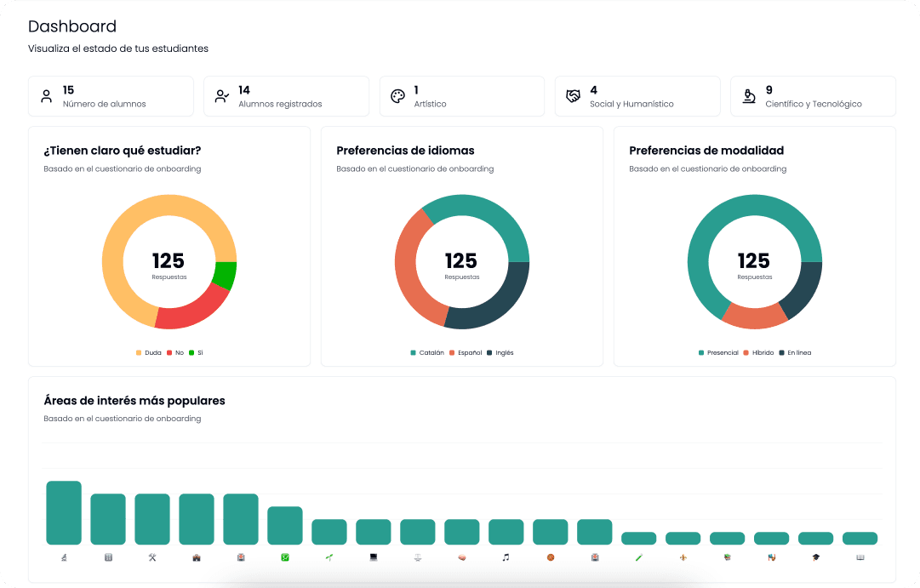Click the palette icon on Artístico card
920x588 pixels.
pyautogui.click(x=397, y=96)
